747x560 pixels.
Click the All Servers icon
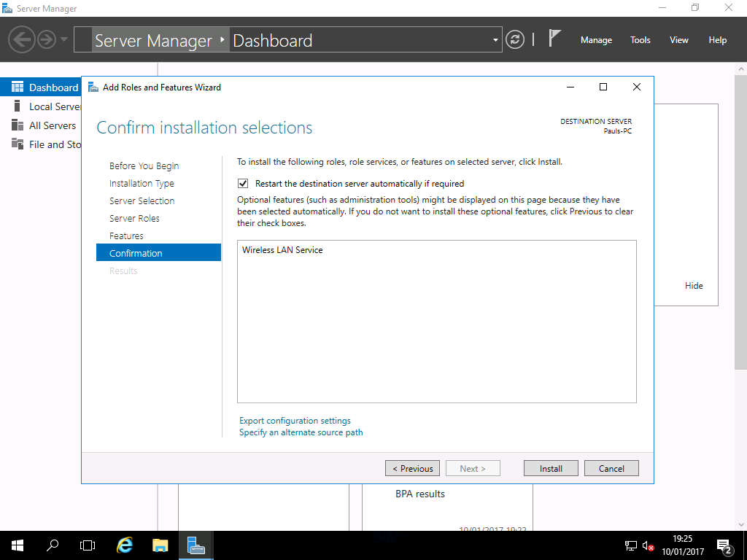coord(18,125)
